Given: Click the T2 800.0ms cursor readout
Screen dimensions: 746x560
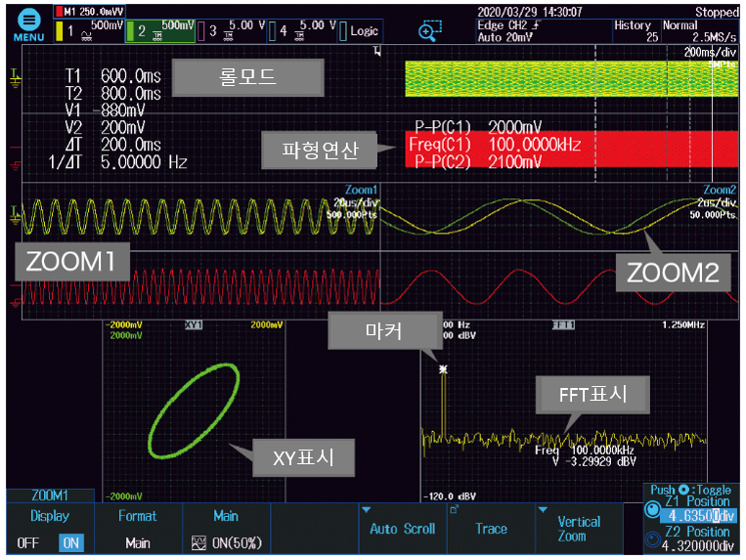Looking at the screenshot, I should 113,93.
